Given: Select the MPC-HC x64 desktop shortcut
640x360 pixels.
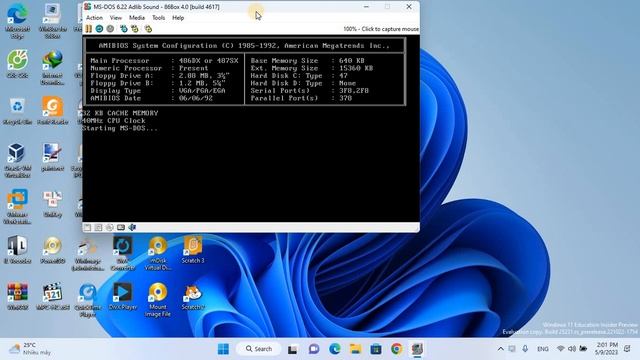Looking at the screenshot, I should 53,296.
